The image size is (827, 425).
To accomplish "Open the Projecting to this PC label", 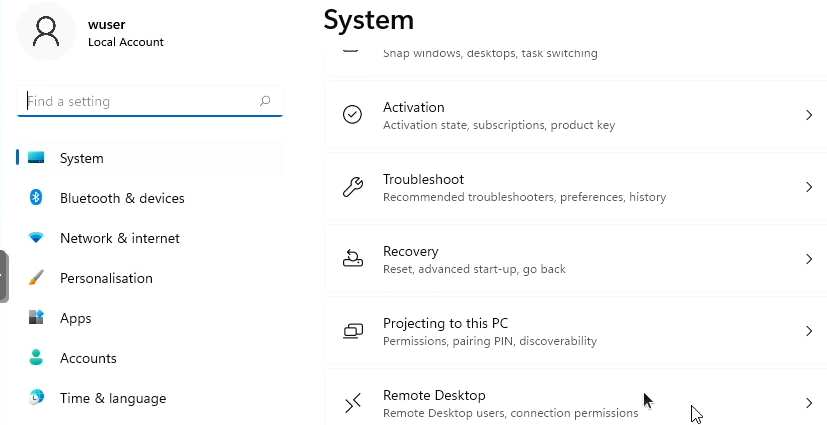I will tap(445, 324).
